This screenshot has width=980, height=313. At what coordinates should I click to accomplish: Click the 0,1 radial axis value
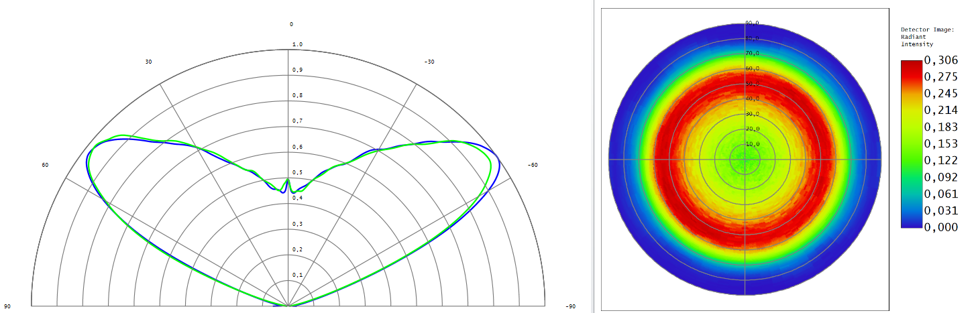click(297, 275)
